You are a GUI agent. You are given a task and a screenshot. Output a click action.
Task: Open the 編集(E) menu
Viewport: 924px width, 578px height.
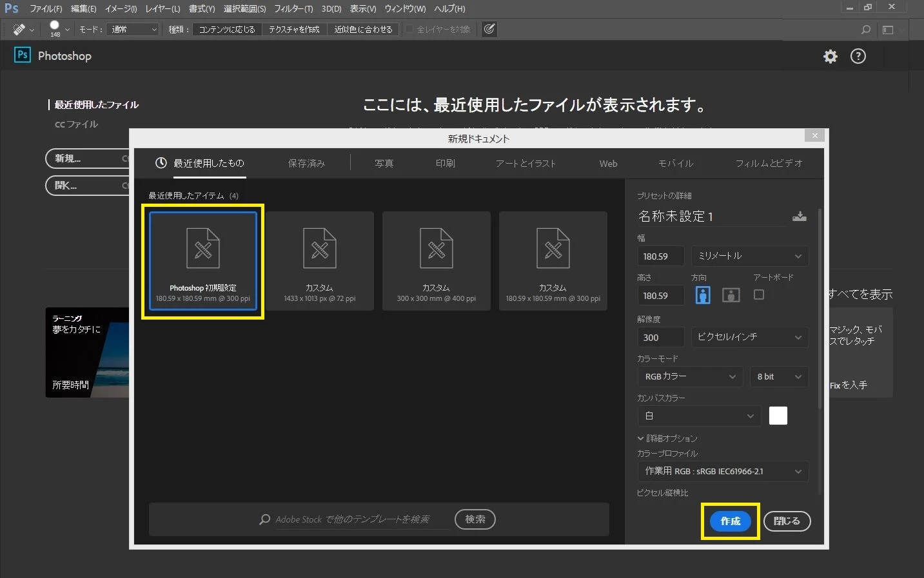[x=84, y=8]
